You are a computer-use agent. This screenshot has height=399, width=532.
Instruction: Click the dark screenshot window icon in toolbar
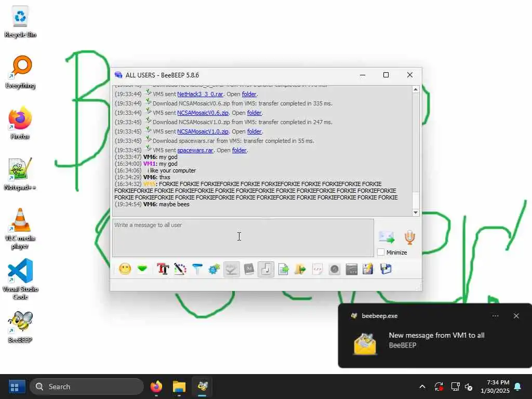352,269
